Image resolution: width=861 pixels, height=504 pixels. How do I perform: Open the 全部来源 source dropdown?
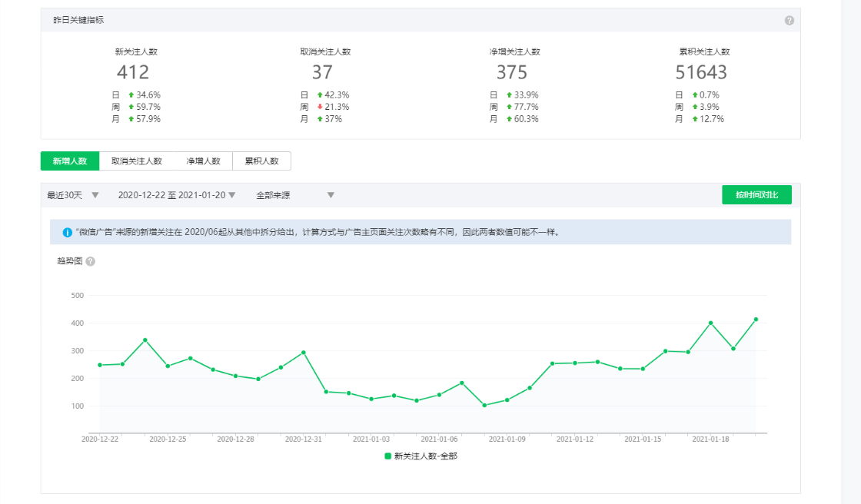[295, 195]
